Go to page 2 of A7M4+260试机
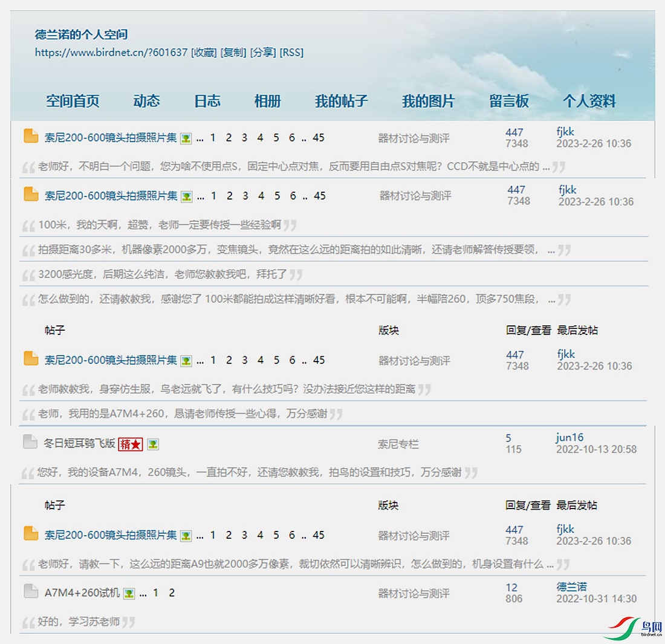 (172, 593)
